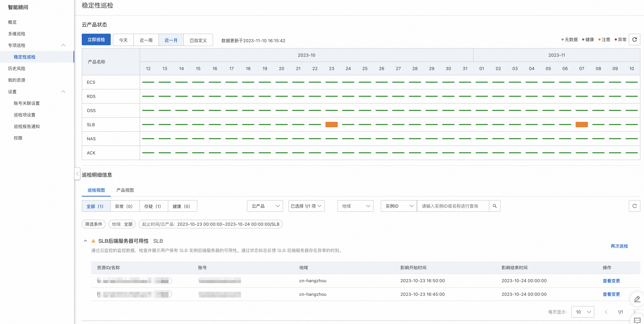Click the 筛选条件 tag
Image resolution: width=644 pixels, height=324 pixels.
click(x=94, y=224)
